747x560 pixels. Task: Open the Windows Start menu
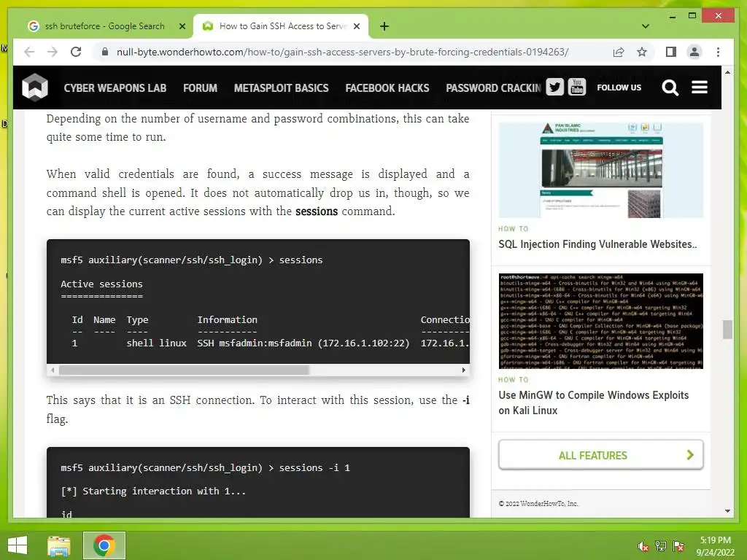pos(18,545)
